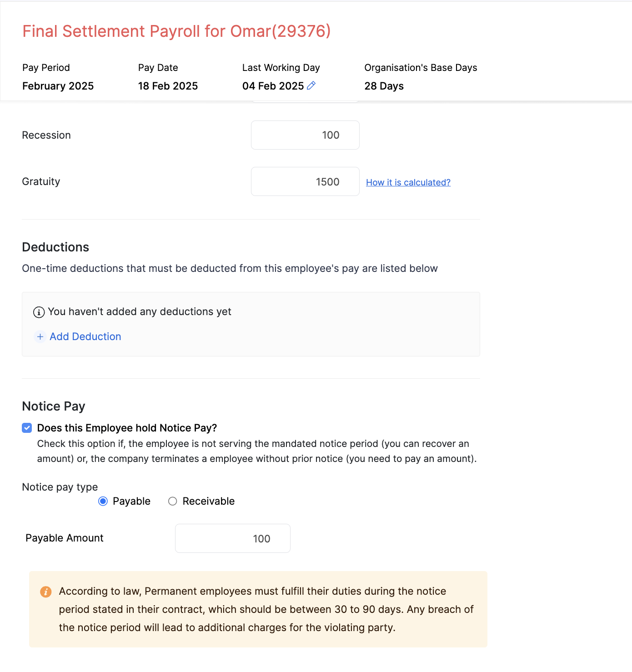This screenshot has width=632, height=672.
Task: Click the info icon in the empty deductions box
Action: pos(39,312)
